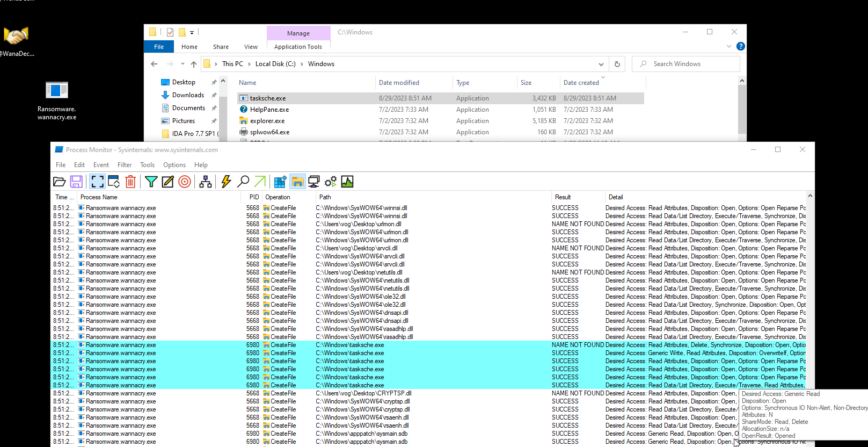Viewport: 868px width, 447px height.
Task: Click the Explorer Refresh button
Action: [x=617, y=64]
